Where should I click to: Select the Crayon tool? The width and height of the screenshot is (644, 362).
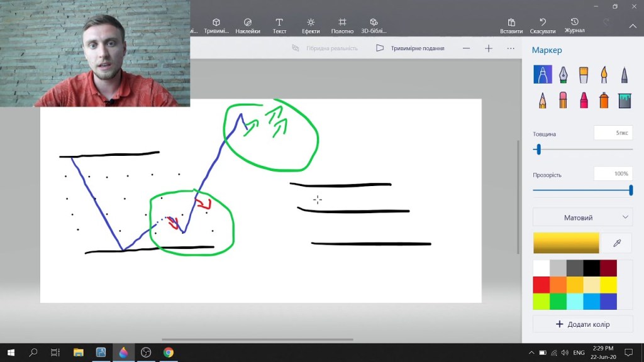coord(584,100)
